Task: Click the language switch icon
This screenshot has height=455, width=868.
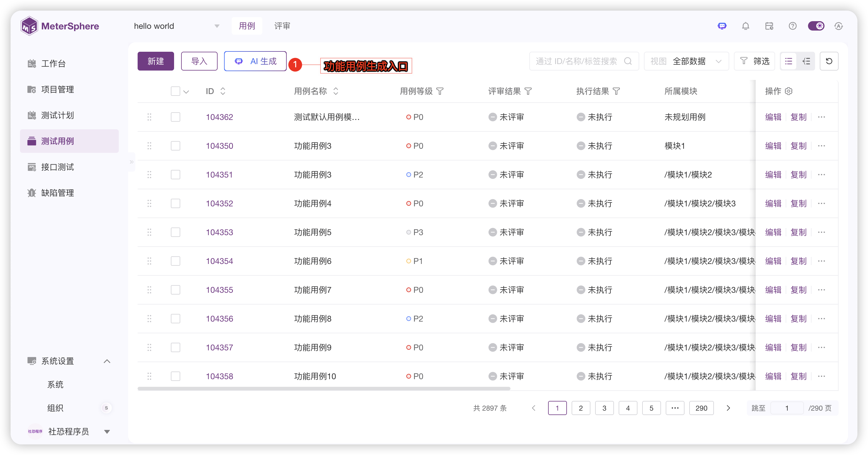Action: (x=839, y=26)
